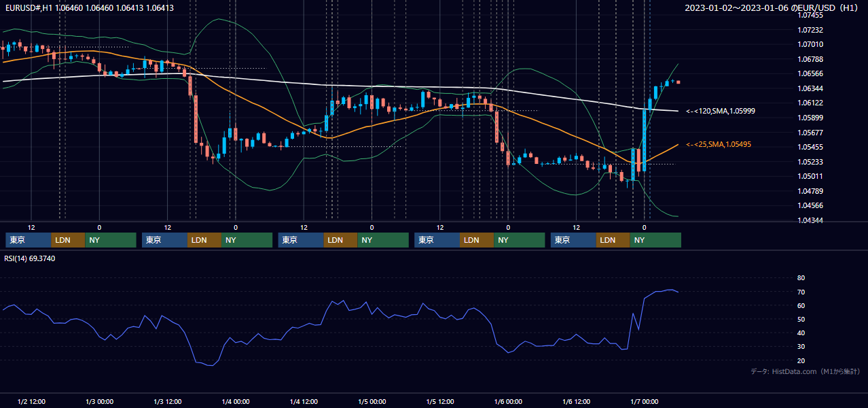
Task: Click RSI axis level 40
Action: tap(801, 333)
